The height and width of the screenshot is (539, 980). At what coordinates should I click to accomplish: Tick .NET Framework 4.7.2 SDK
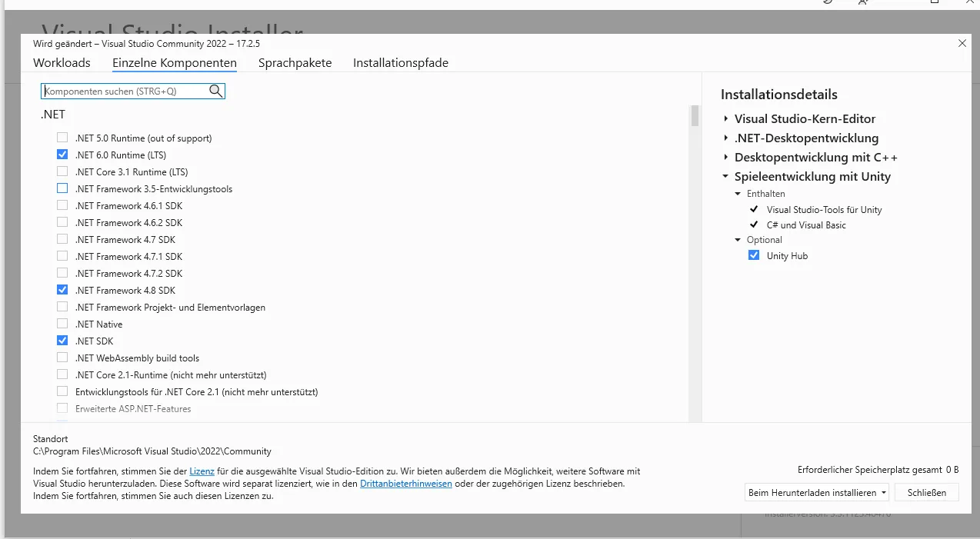[x=62, y=273]
